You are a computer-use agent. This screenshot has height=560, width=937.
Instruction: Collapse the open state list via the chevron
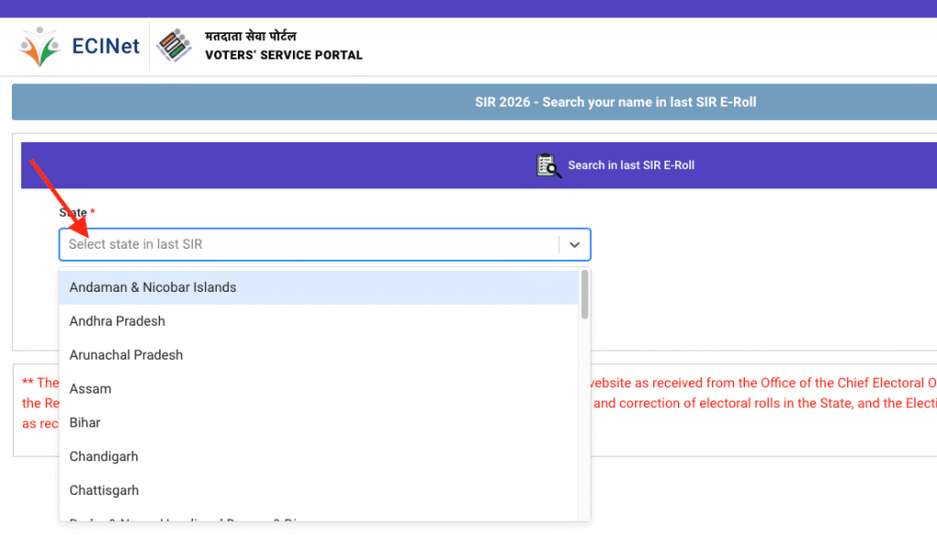[575, 244]
